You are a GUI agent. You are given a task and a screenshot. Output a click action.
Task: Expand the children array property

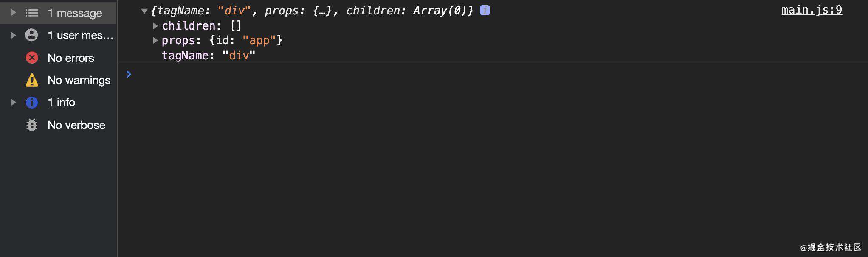(155, 26)
